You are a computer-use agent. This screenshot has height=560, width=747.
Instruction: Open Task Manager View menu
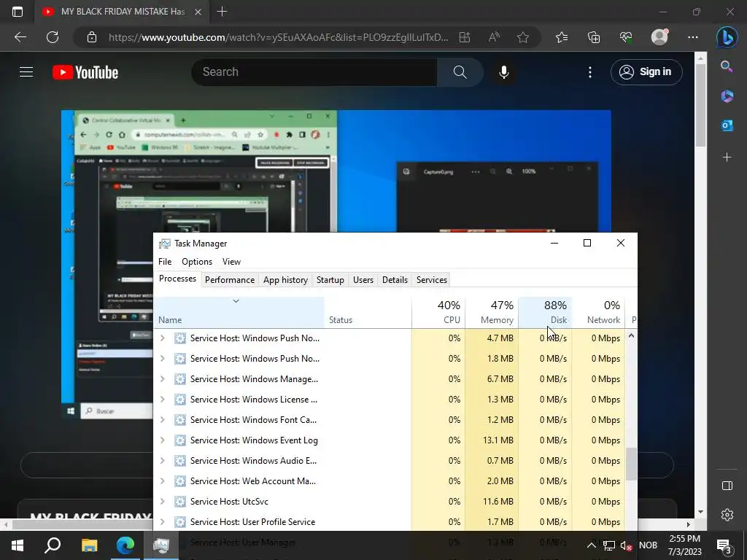point(231,262)
